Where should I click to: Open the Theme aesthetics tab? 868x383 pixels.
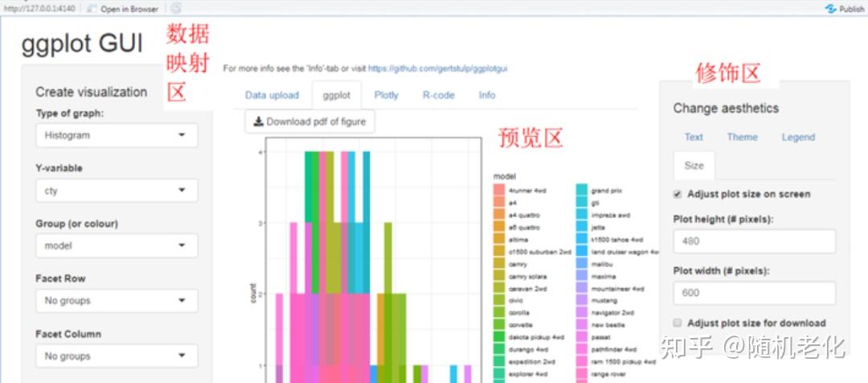click(x=743, y=137)
